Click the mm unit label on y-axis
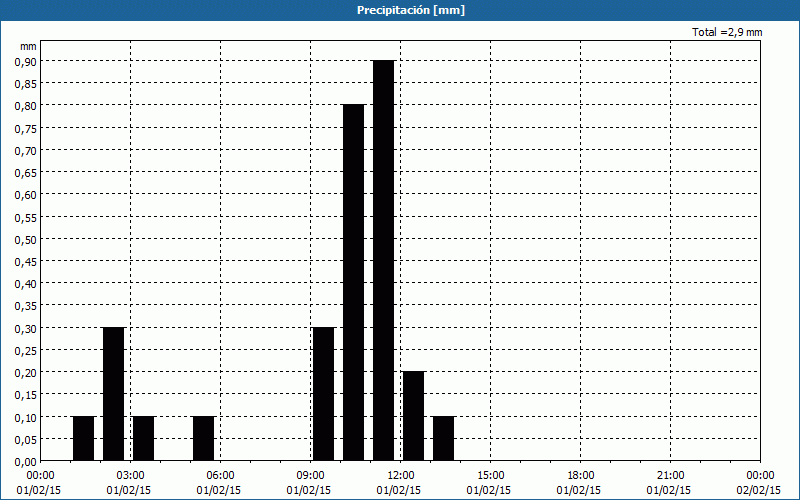The image size is (800, 500). click(28, 46)
